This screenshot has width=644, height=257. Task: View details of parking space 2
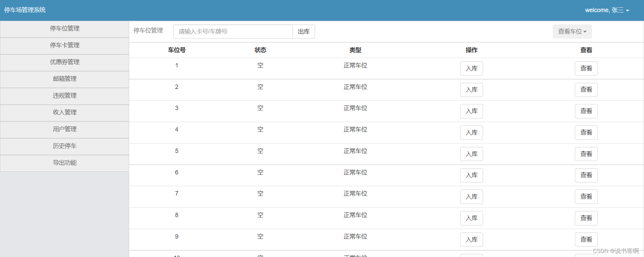coord(586,90)
